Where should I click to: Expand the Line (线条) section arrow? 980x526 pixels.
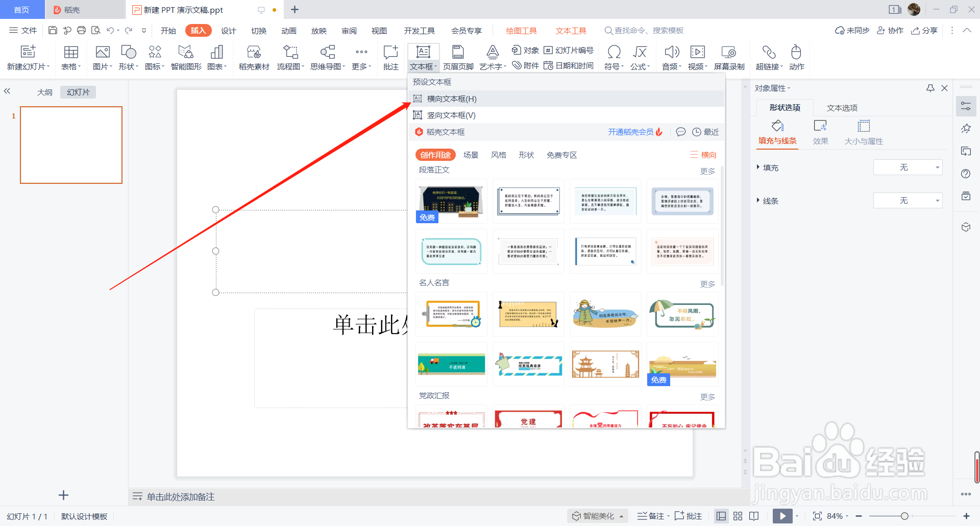(758, 200)
